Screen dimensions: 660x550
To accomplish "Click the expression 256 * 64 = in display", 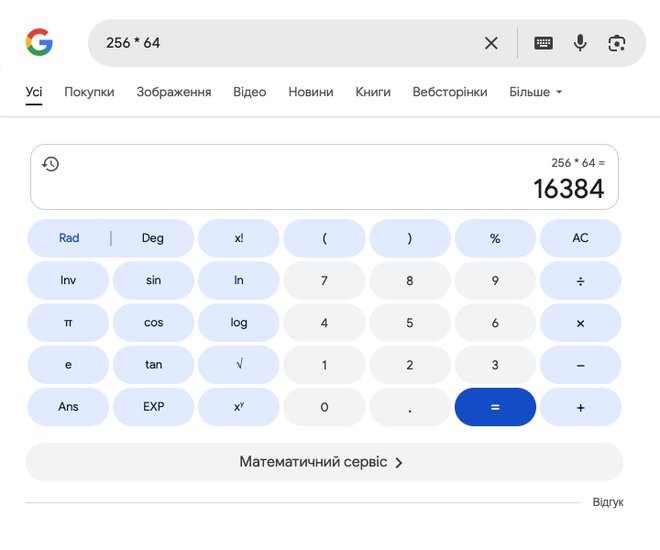I will click(578, 163).
